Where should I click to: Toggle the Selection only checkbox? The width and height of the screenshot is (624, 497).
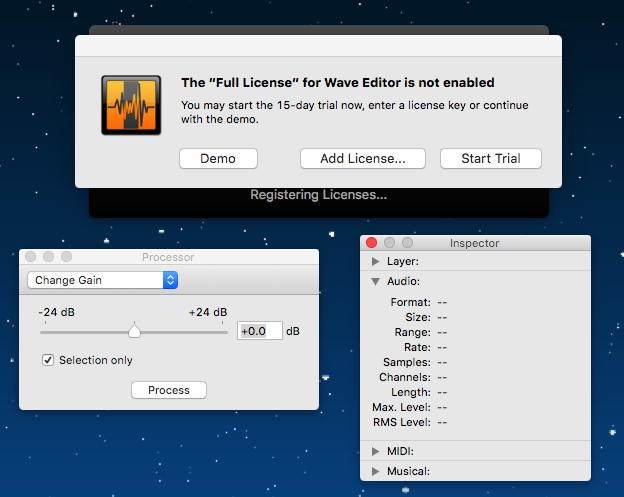point(48,360)
